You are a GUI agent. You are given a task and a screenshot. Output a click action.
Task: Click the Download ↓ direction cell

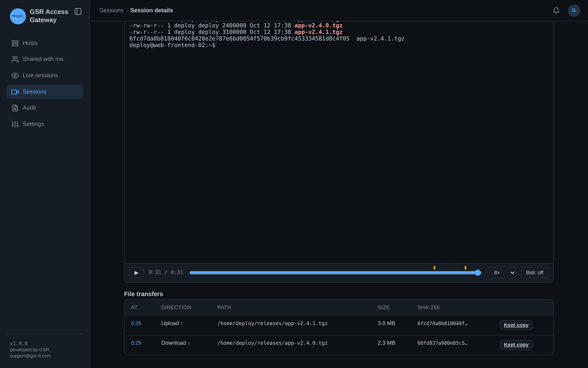176,343
